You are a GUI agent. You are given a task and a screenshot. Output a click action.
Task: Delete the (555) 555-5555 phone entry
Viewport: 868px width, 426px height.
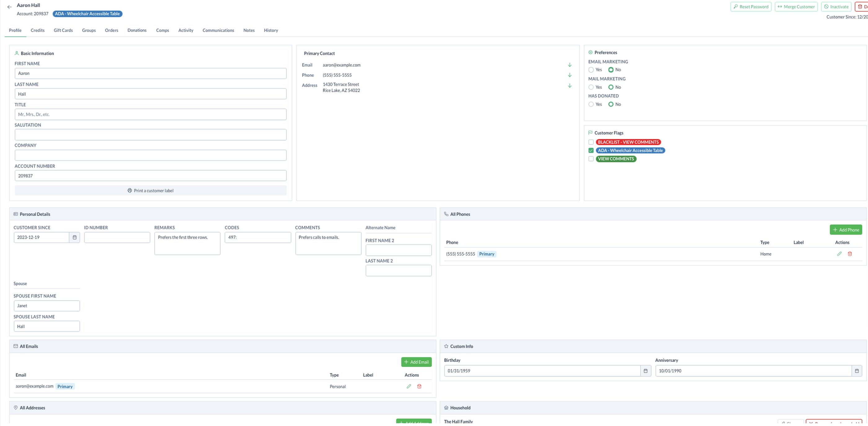pyautogui.click(x=849, y=254)
